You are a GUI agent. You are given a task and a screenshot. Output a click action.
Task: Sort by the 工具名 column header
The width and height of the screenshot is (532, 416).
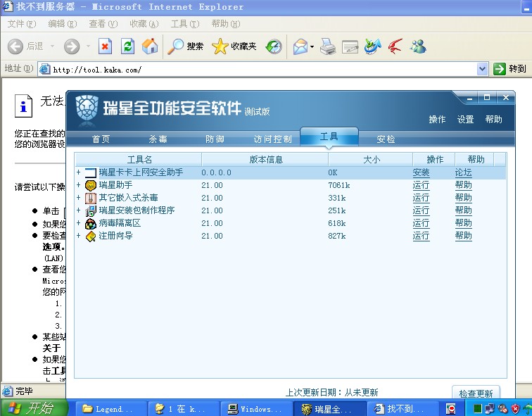[139, 160]
